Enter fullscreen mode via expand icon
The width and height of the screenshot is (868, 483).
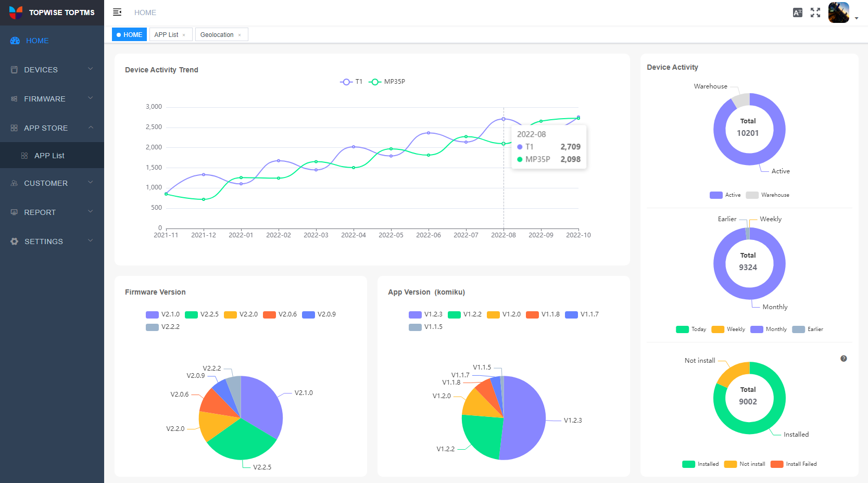point(815,12)
